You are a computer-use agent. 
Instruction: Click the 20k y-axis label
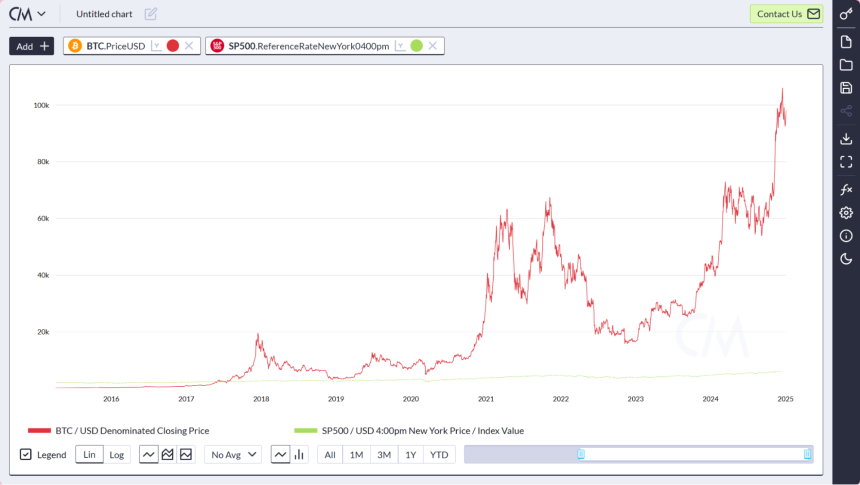43,332
